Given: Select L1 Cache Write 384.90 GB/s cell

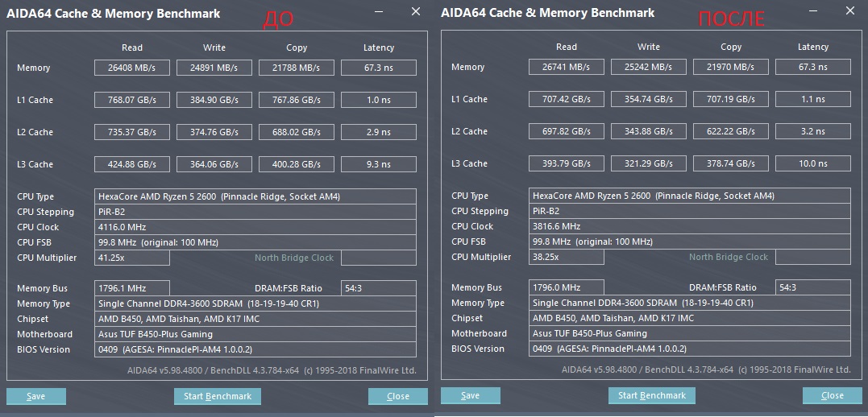Looking at the screenshot, I should point(214,100).
